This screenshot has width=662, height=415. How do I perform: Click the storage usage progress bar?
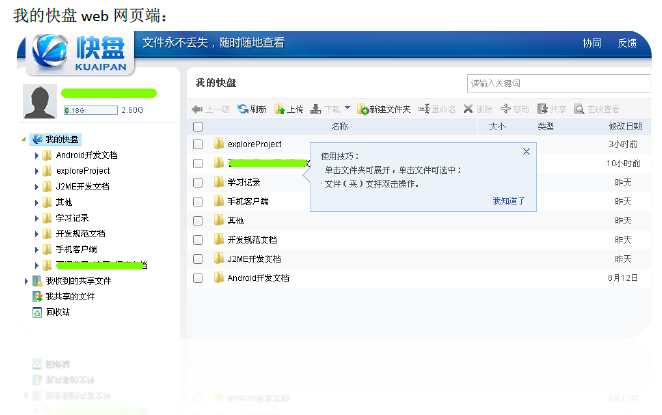click(x=91, y=110)
